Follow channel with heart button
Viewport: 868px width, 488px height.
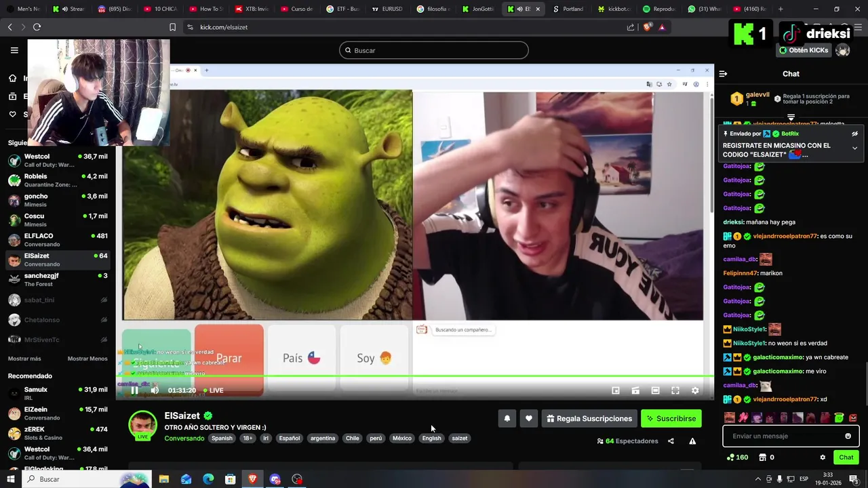pyautogui.click(x=529, y=419)
